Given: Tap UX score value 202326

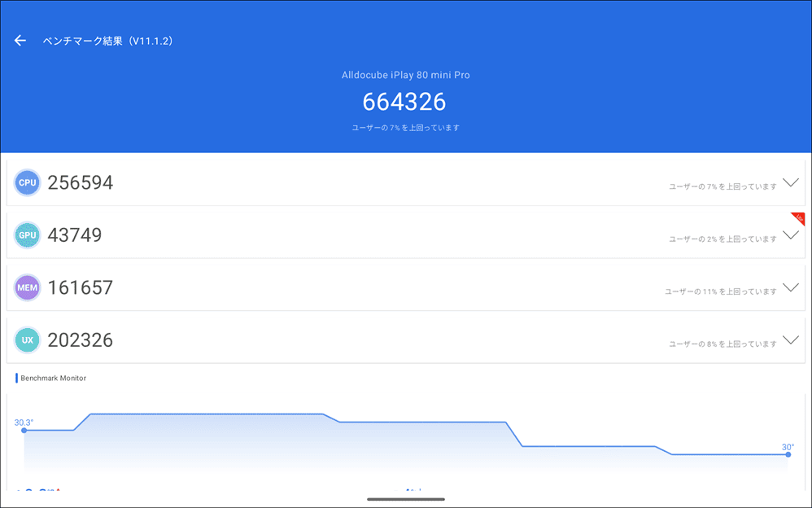Looking at the screenshot, I should coord(81,340).
